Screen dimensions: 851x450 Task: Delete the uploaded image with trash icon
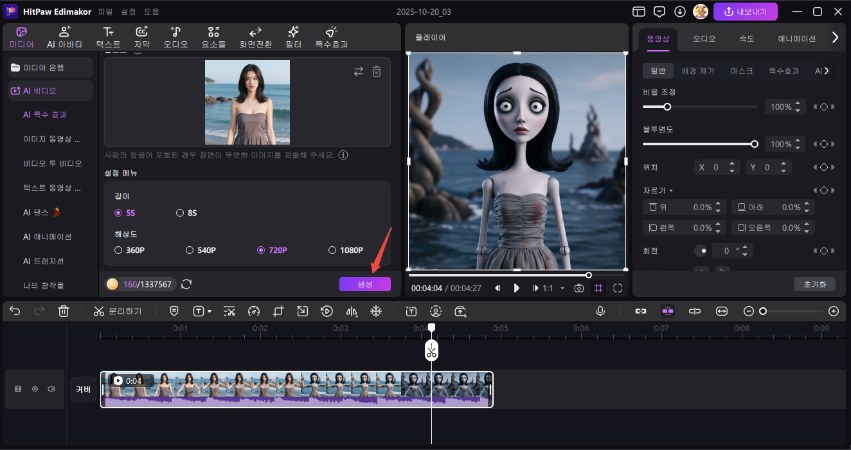coord(377,72)
